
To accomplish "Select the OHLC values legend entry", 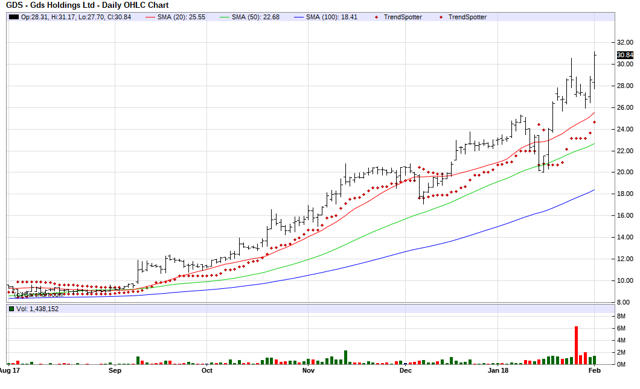I will pyautogui.click(x=76, y=17).
